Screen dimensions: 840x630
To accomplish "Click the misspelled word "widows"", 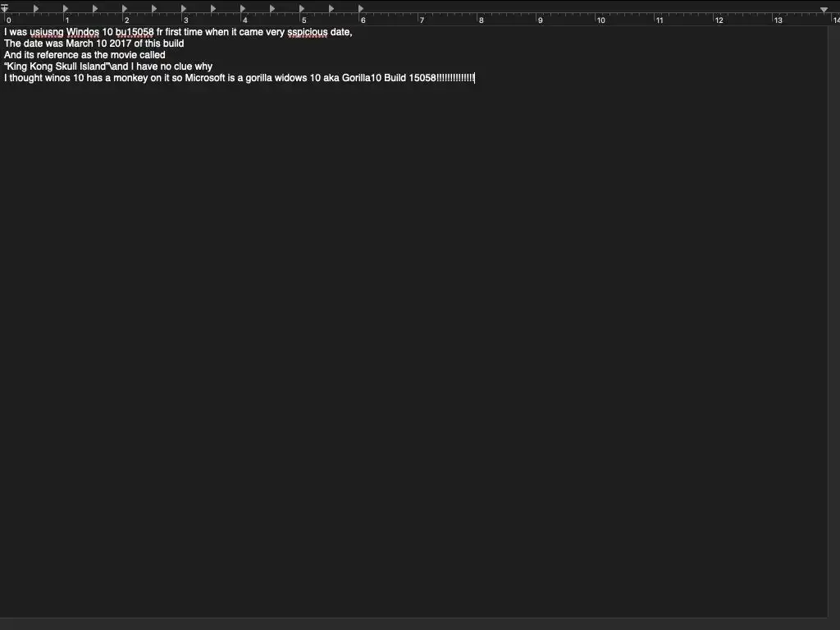I will click(x=291, y=78).
